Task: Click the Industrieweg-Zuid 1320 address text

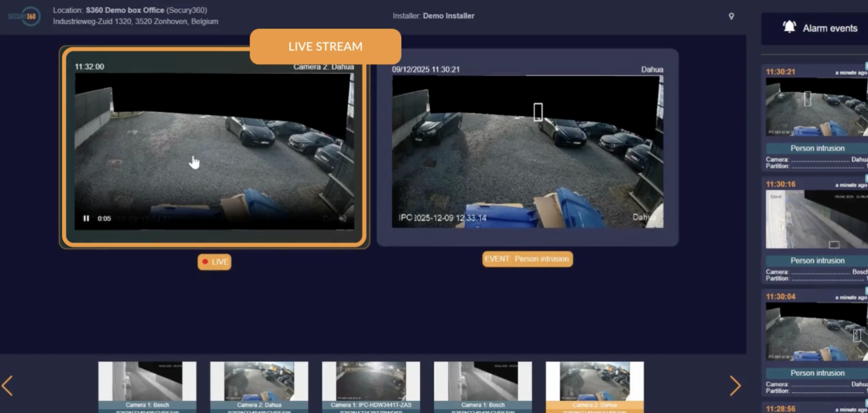Action: pyautogui.click(x=135, y=22)
